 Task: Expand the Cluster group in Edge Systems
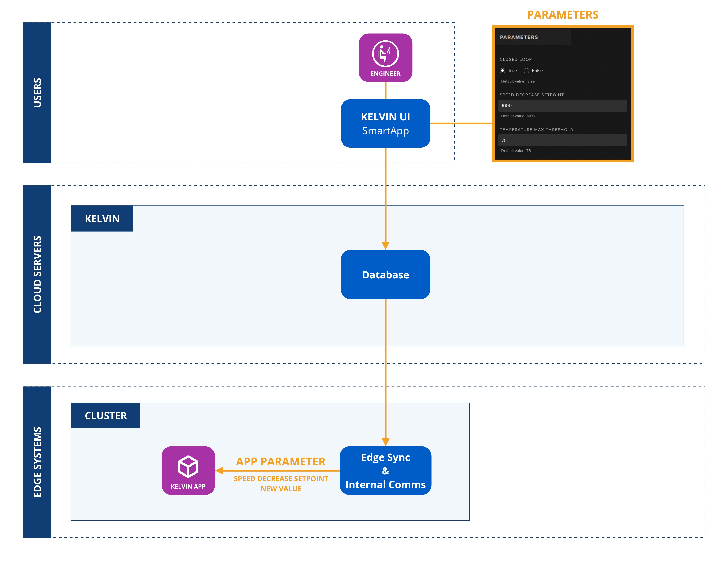pos(105,415)
